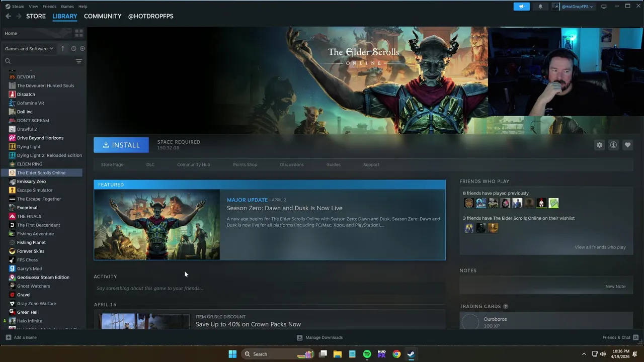Image resolution: width=644 pixels, height=362 pixels.
Task: Open Big Picture mode monitor icon
Action: tap(604, 7)
